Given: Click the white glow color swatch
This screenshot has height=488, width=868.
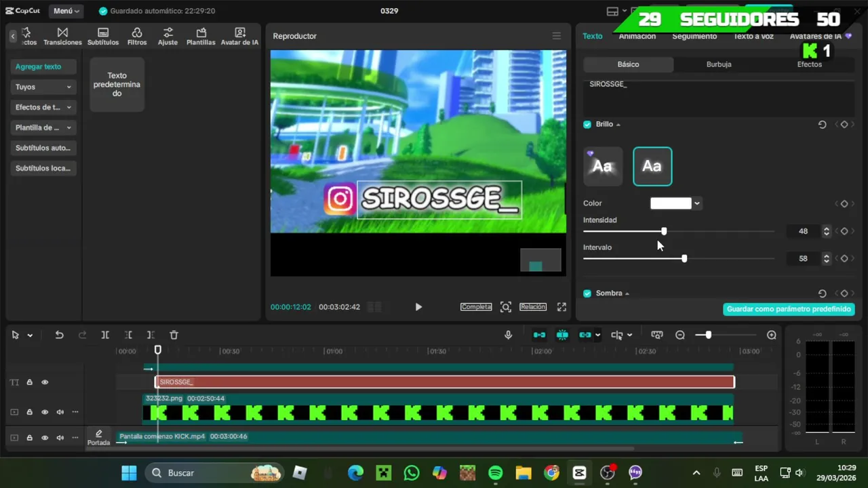Looking at the screenshot, I should [x=671, y=203].
